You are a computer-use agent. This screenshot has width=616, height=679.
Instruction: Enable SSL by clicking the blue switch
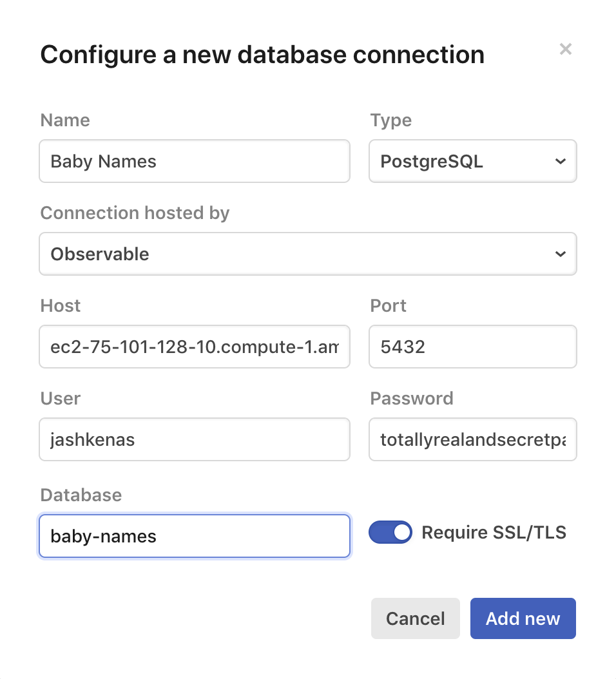(x=390, y=532)
